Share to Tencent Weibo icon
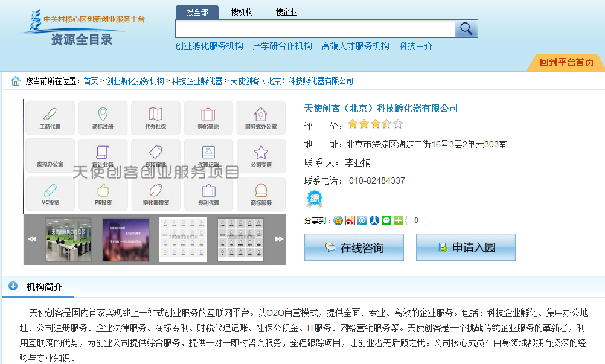The height and width of the screenshot is (364, 605). (x=362, y=220)
